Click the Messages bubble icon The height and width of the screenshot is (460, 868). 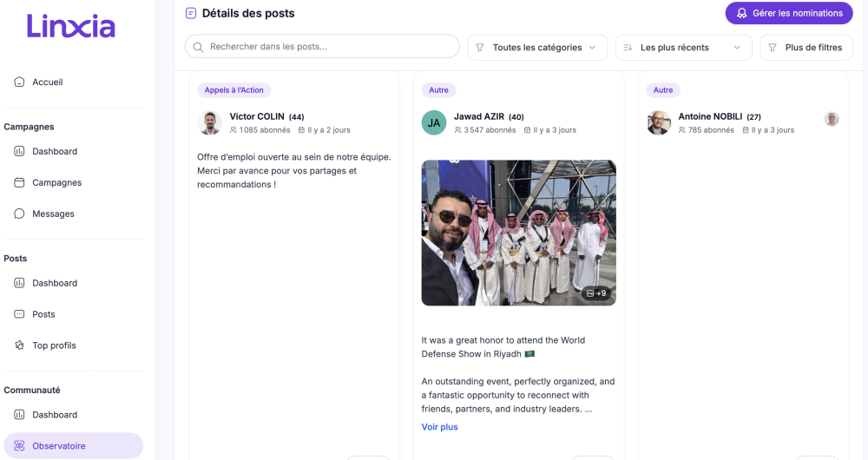pyautogui.click(x=19, y=214)
